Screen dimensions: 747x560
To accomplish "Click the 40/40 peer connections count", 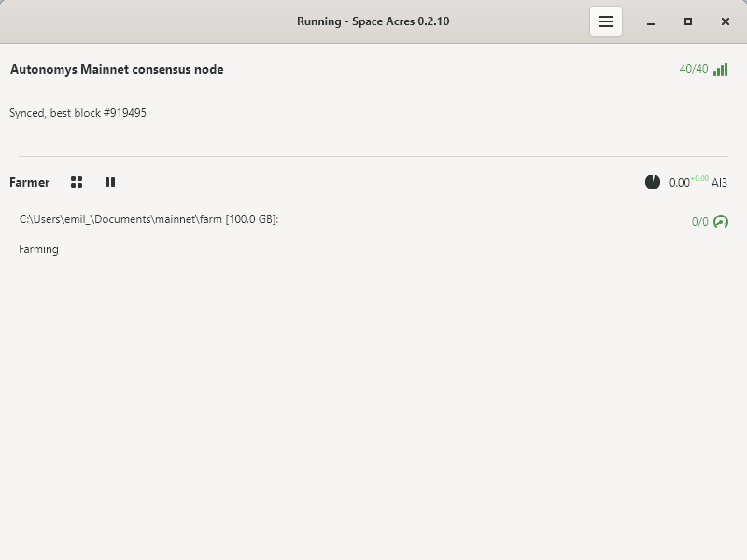I will click(694, 69).
